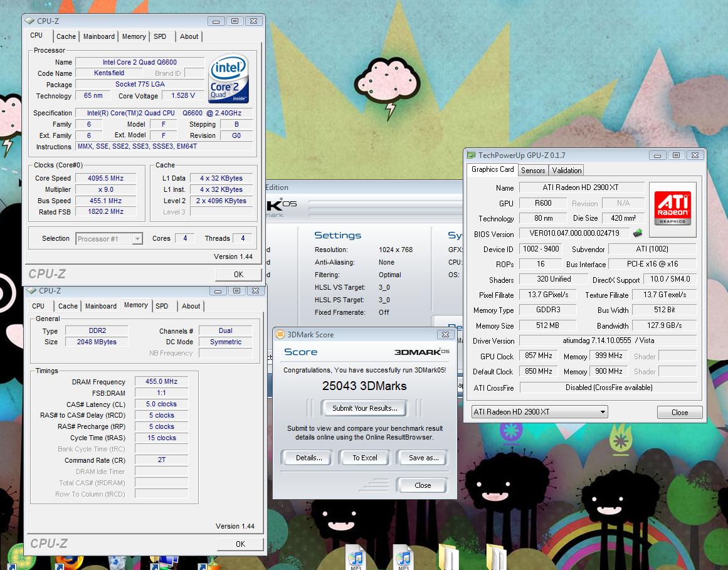
Task: Click the Core Speed value 4095.5 MHz
Action: (106, 178)
